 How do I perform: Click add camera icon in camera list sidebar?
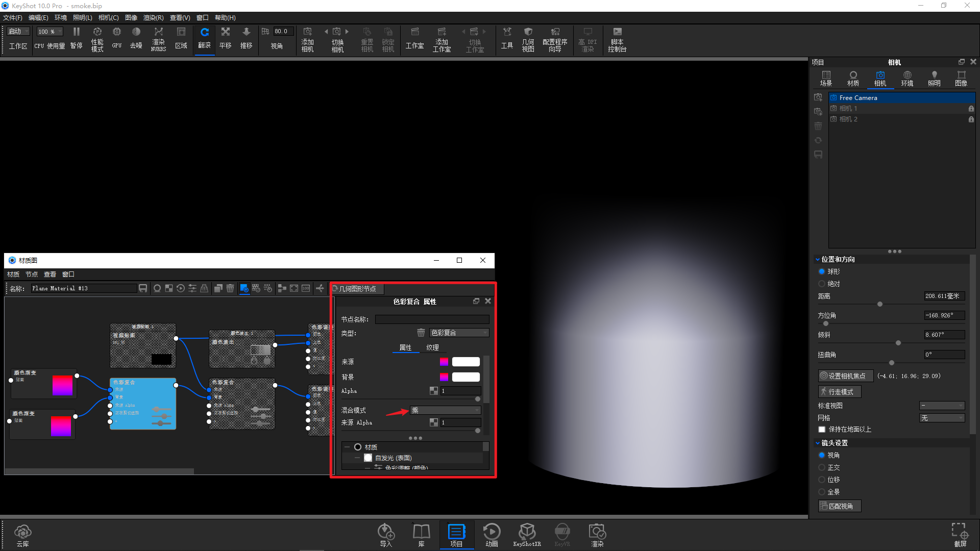point(818,97)
